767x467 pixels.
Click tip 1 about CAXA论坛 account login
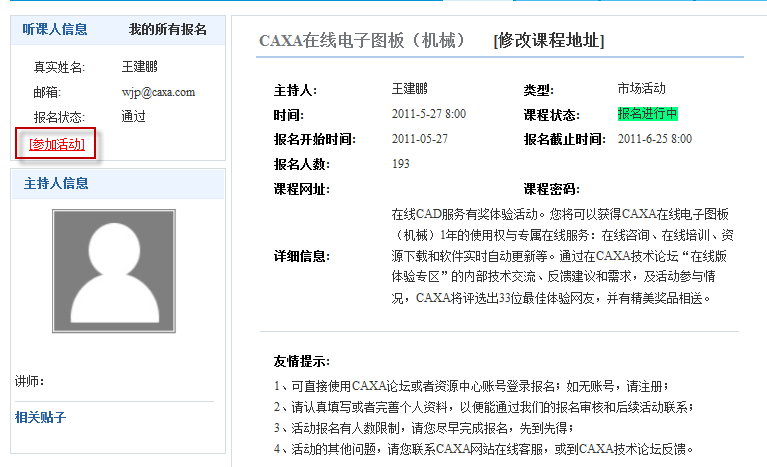[x=471, y=386]
